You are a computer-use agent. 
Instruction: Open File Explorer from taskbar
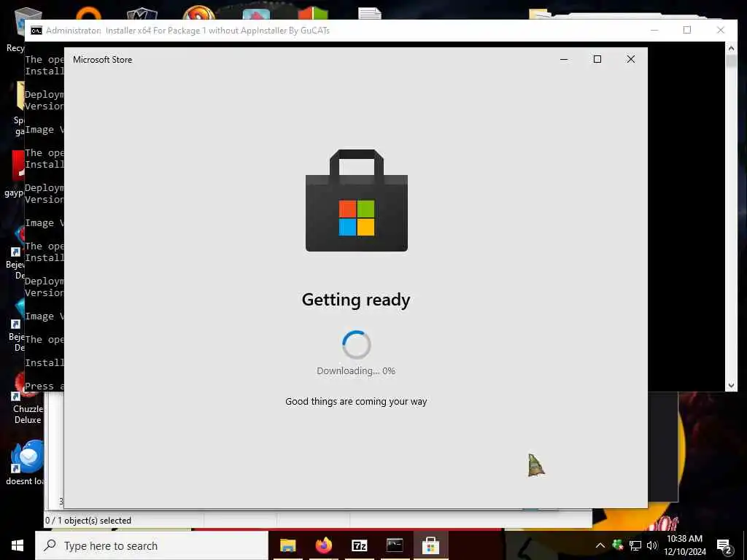click(287, 545)
